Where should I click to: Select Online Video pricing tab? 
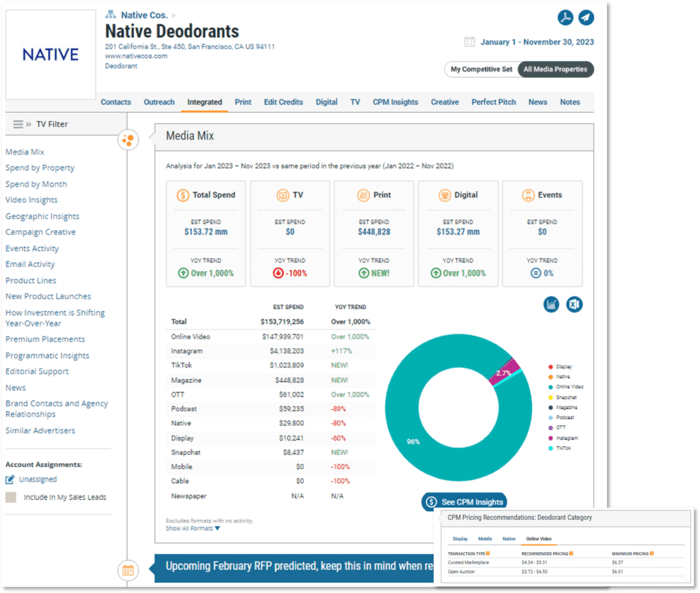pyautogui.click(x=539, y=539)
